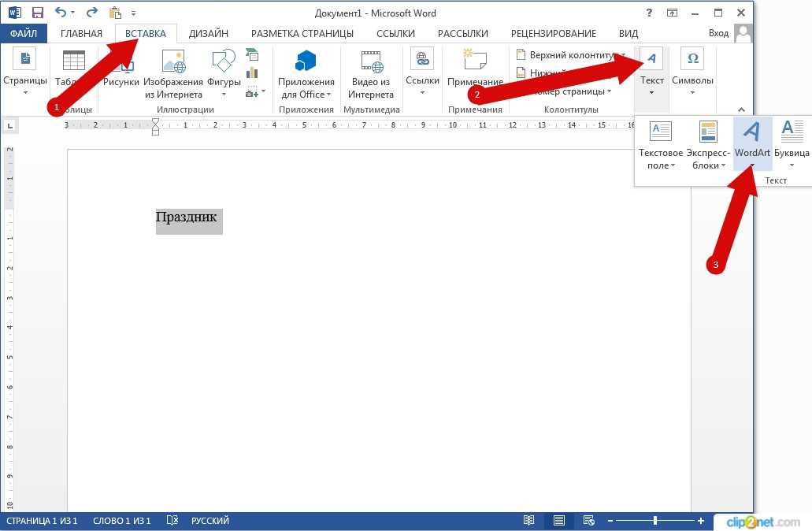812x531 pixels.
Task: Open the Символы symbols menu
Action: click(x=692, y=72)
